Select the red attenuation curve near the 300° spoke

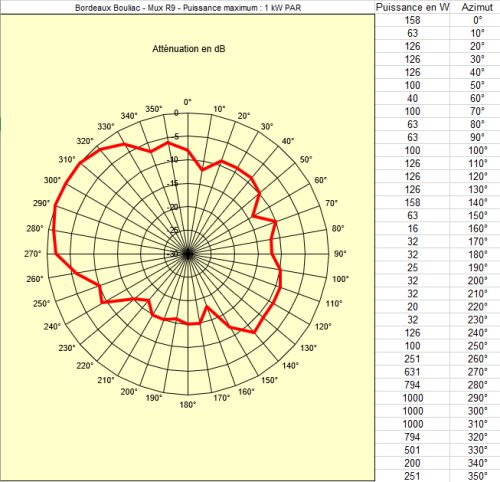65,183
